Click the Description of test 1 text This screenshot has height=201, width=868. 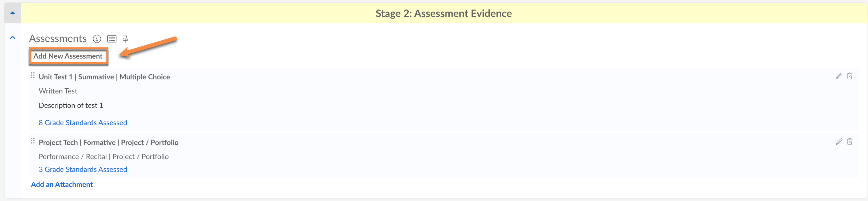[71, 106]
